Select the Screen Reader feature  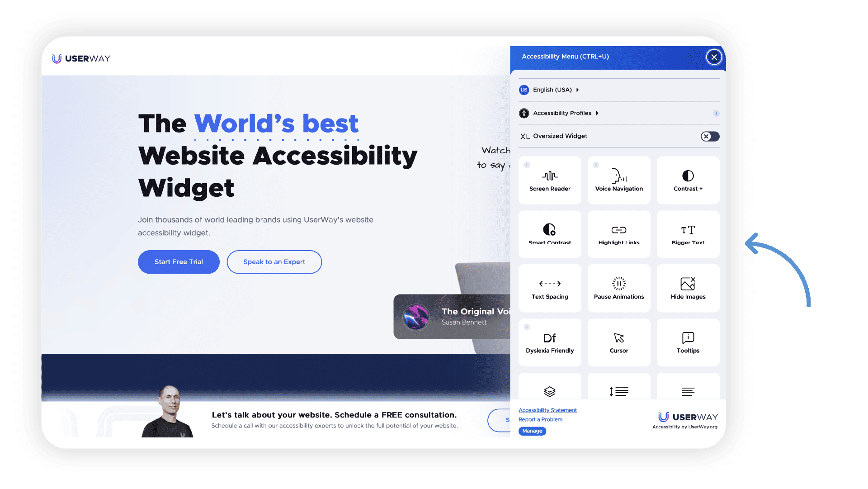(x=550, y=180)
